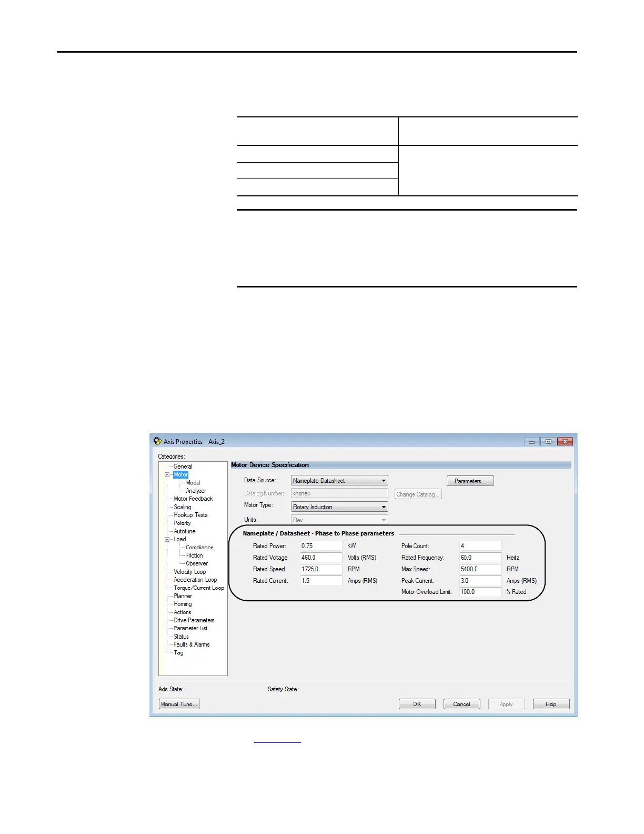The image size is (644, 834).
Task: Click the Parameters... button
Action: (x=470, y=481)
